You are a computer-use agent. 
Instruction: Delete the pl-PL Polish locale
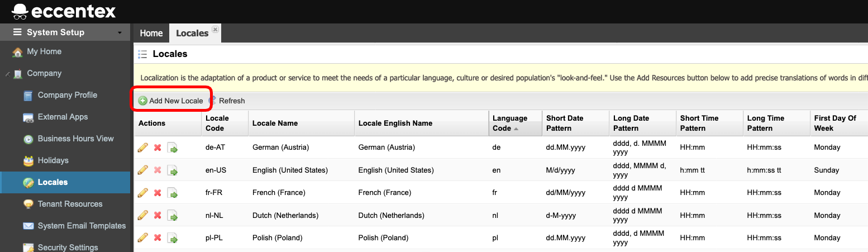pos(158,237)
